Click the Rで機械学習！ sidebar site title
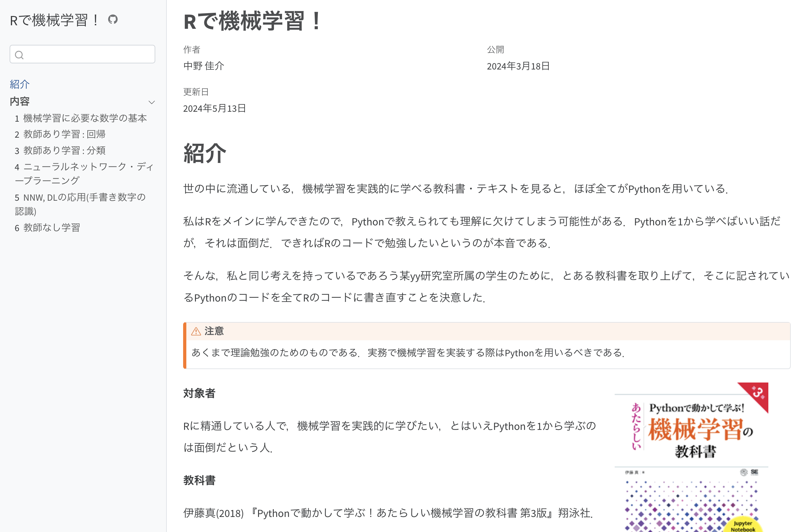This screenshot has height=532, width=801. 54,20
